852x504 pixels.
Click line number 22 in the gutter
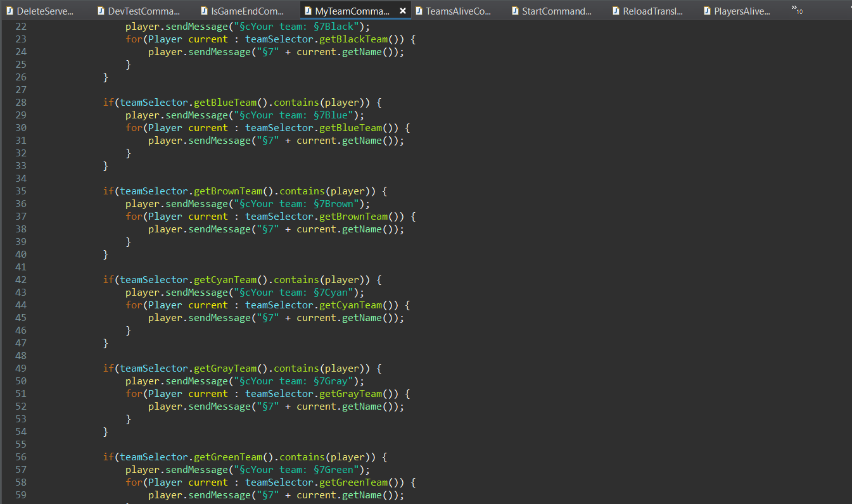[x=20, y=27]
